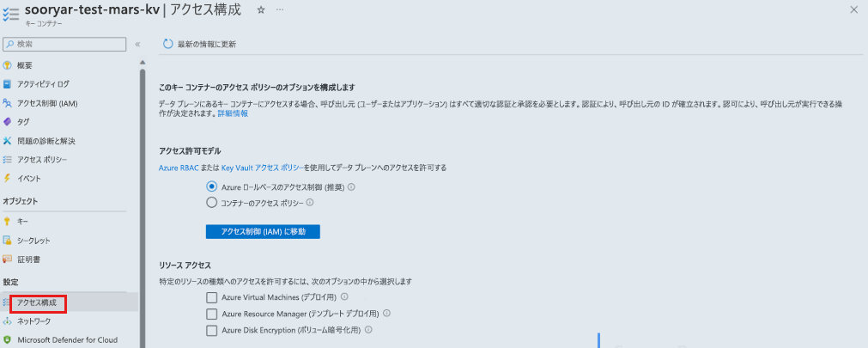Viewport: 868px width, 348px height.
Task: Open アクセス制御 (IAM) sidebar item
Action: click(46, 103)
